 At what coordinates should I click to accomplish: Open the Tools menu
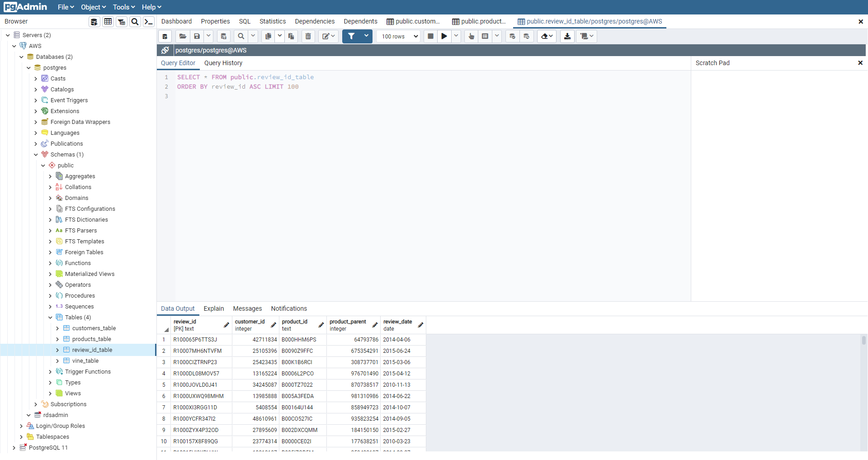tap(124, 7)
